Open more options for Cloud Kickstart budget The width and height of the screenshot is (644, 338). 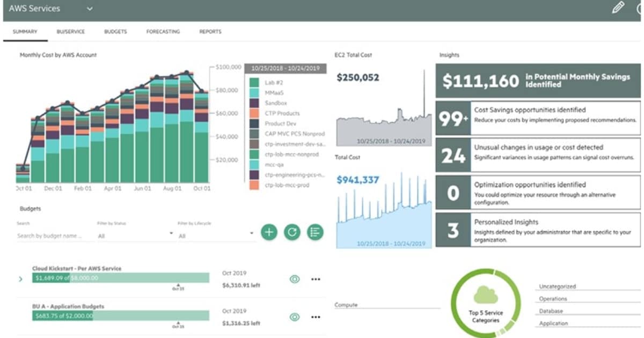[x=316, y=279]
